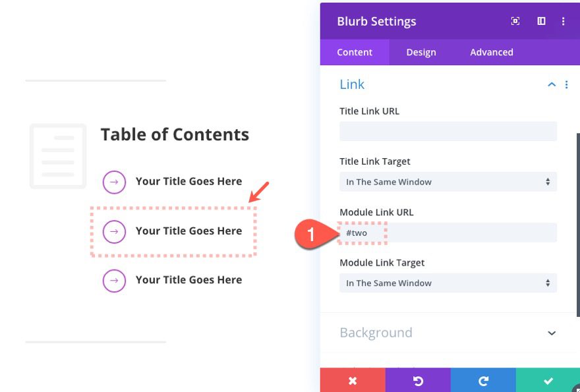Open the Module Link Target dropdown
This screenshot has height=392, width=580.
coord(448,283)
